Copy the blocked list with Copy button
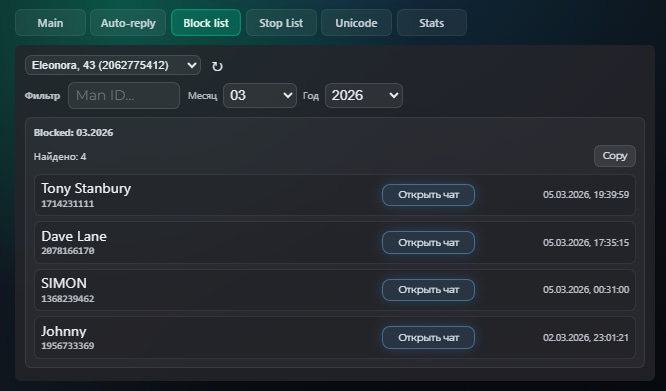Screen dimensions: 666x391 pyautogui.click(x=615, y=156)
